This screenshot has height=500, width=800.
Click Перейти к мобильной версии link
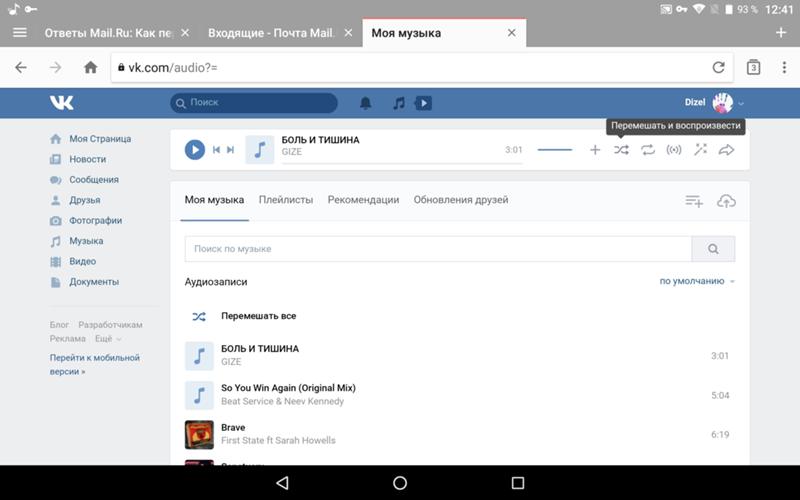pyautogui.click(x=94, y=364)
